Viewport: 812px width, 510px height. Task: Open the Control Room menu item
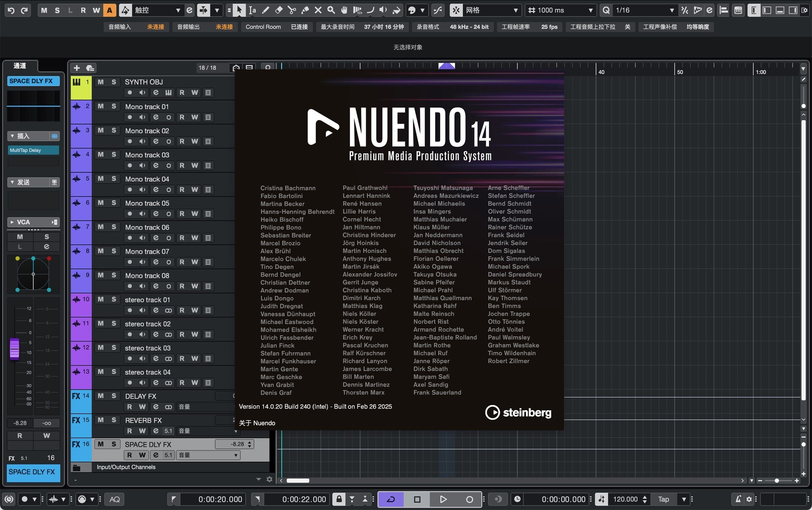(x=263, y=27)
